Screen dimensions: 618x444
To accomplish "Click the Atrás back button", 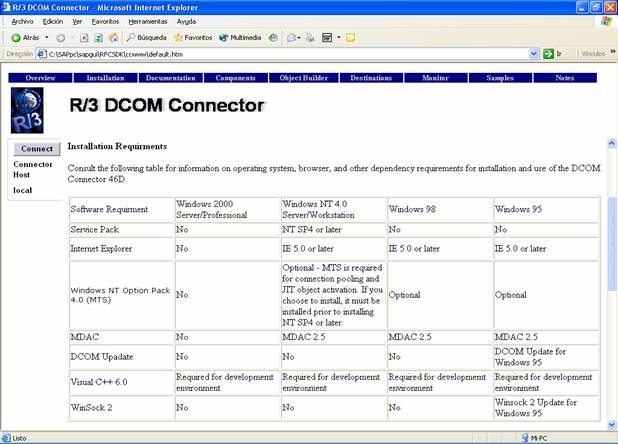I will 25,38.
